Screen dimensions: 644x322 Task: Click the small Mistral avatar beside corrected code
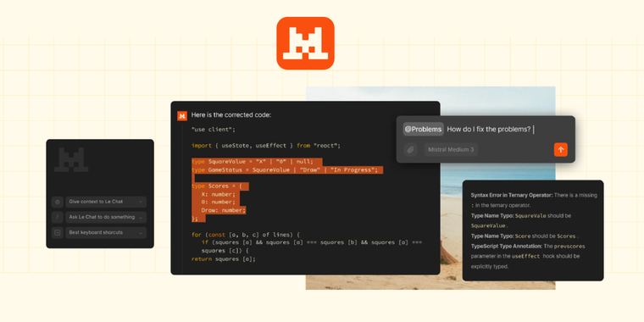click(182, 116)
